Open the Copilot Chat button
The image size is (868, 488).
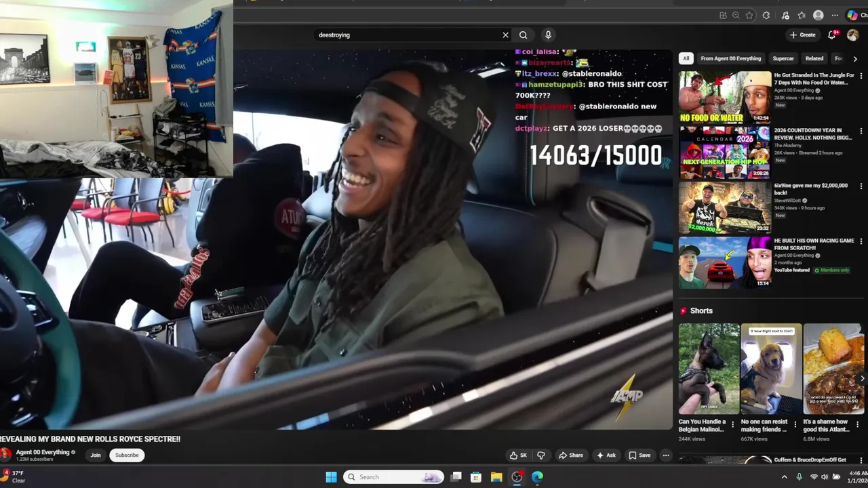[856, 16]
